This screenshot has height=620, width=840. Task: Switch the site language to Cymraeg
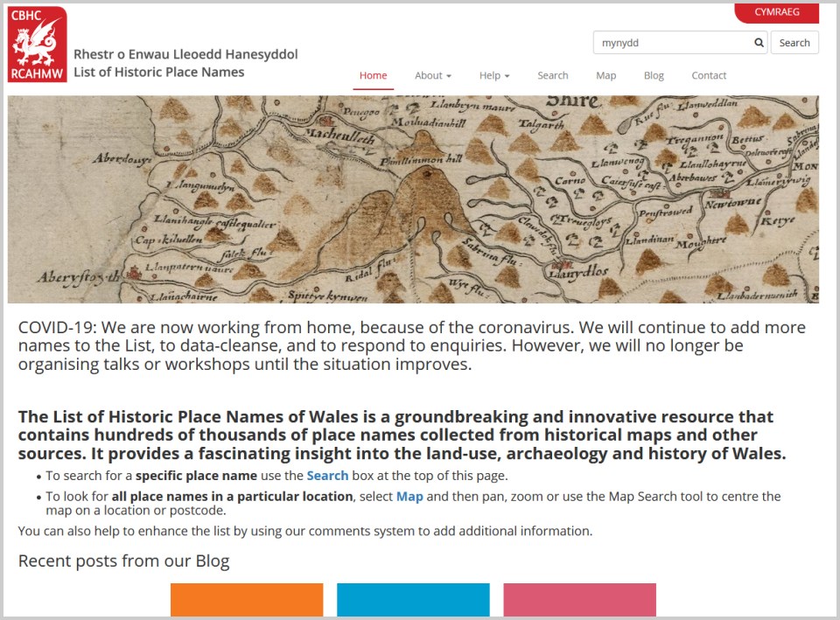click(x=776, y=12)
